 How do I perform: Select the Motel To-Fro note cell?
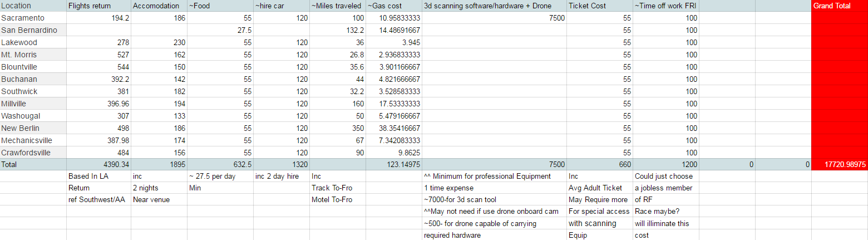[338, 200]
